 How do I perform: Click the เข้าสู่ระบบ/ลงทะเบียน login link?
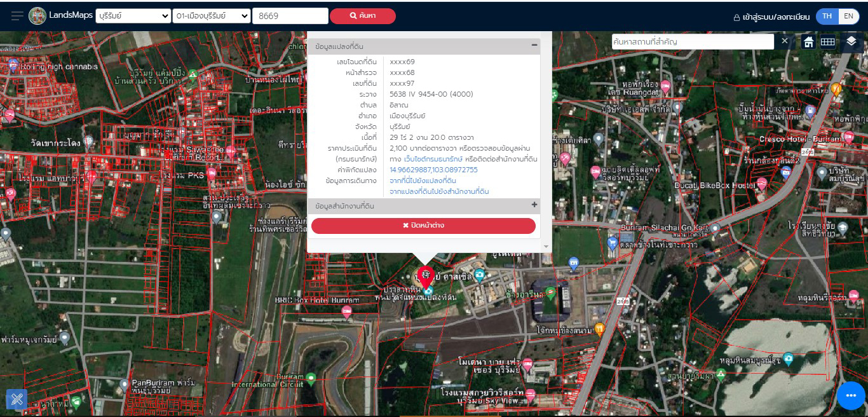[x=772, y=17]
